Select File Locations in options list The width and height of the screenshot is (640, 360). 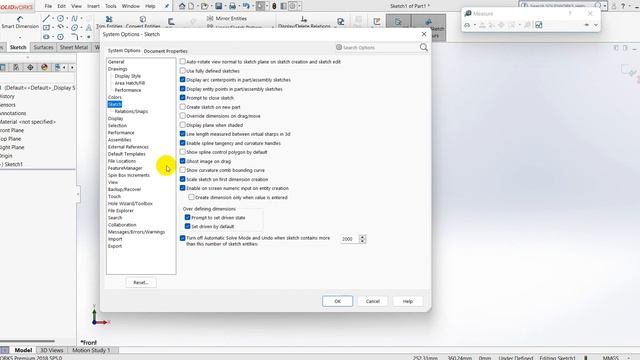(122, 161)
